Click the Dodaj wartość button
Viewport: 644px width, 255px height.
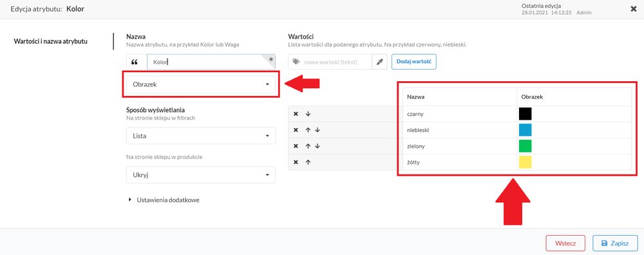413,62
